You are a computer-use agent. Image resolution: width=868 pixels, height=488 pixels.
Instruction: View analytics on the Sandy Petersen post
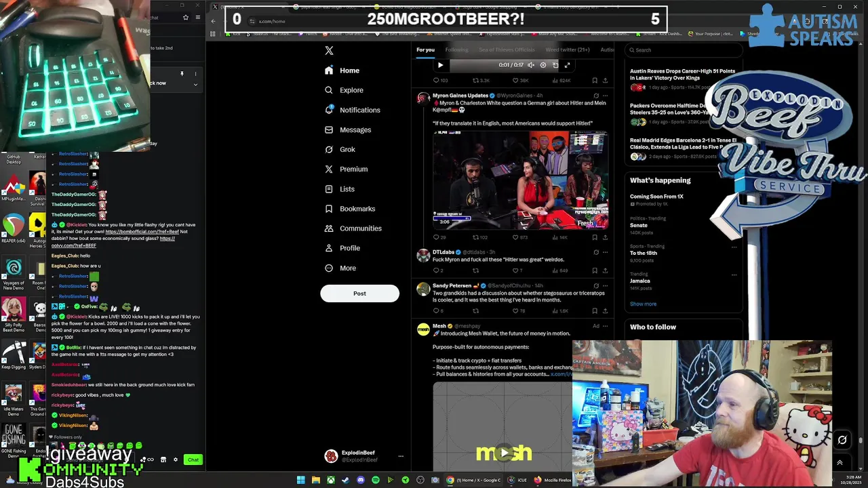coord(560,310)
